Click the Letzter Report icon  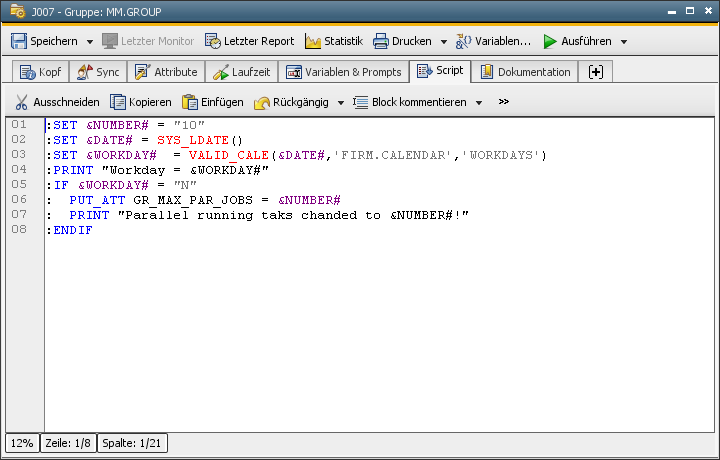pyautogui.click(x=213, y=41)
